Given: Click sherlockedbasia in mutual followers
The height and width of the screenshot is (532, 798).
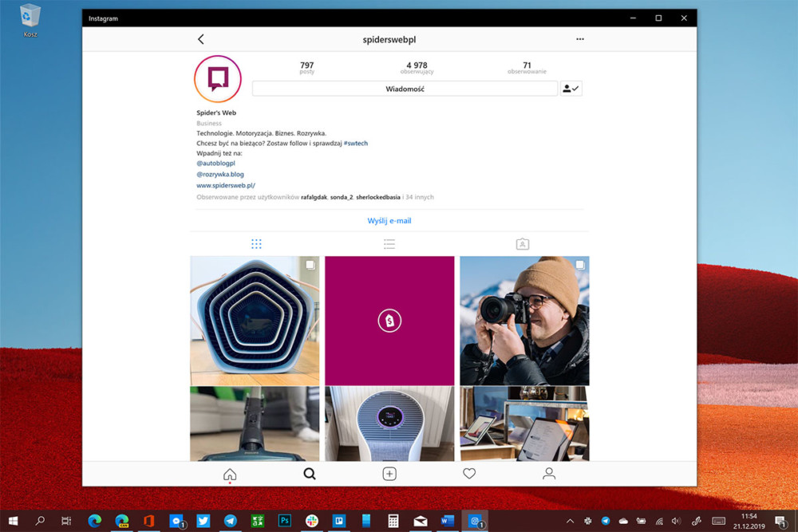Looking at the screenshot, I should coord(378,197).
